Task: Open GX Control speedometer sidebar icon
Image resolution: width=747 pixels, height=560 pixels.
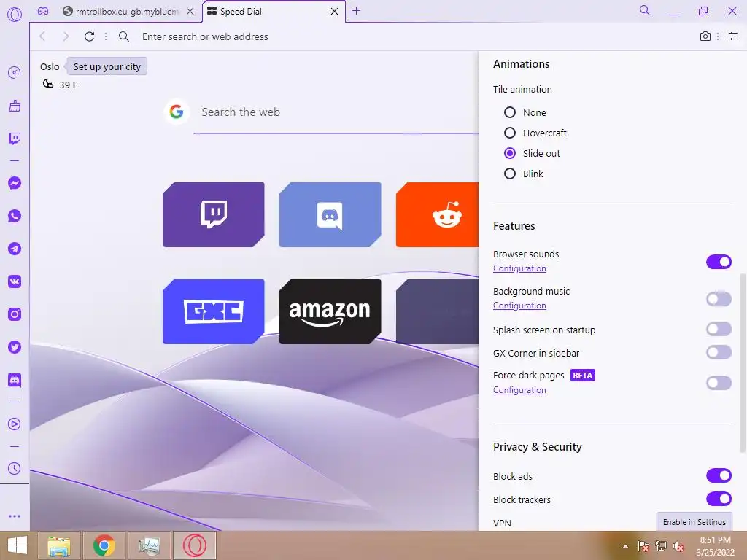Action: pos(15,73)
